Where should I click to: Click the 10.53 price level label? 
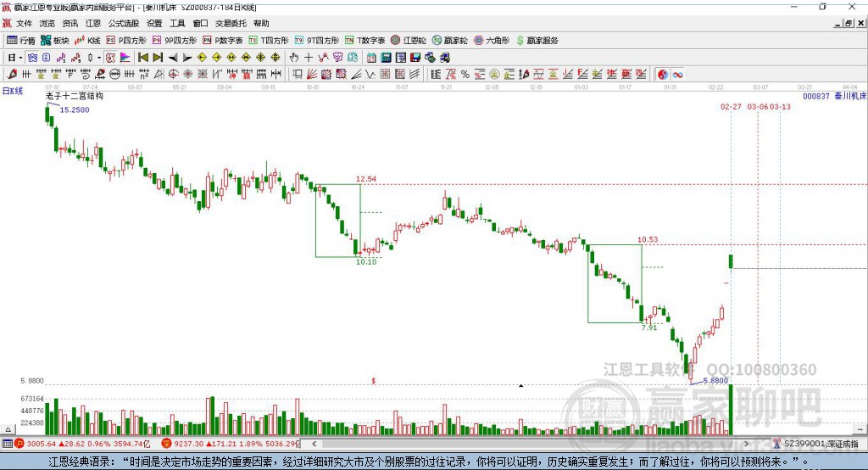pyautogui.click(x=648, y=239)
